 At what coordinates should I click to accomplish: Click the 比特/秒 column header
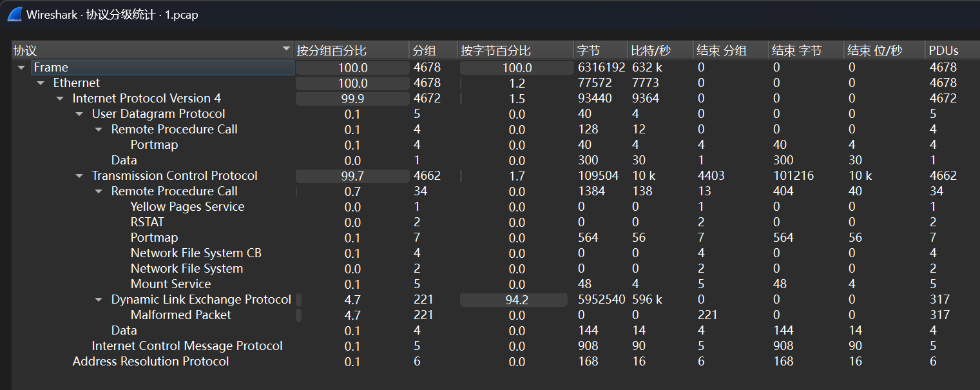coord(650,50)
